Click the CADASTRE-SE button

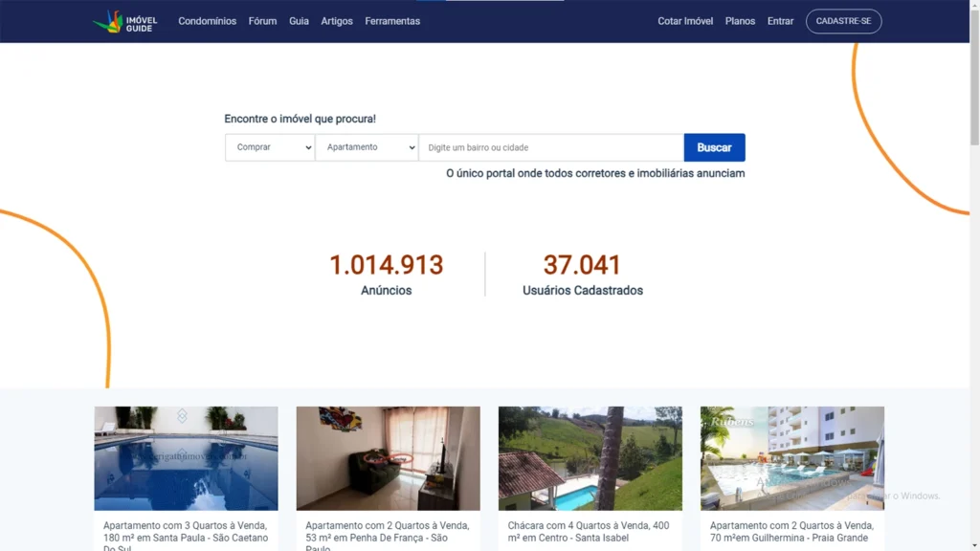(843, 21)
